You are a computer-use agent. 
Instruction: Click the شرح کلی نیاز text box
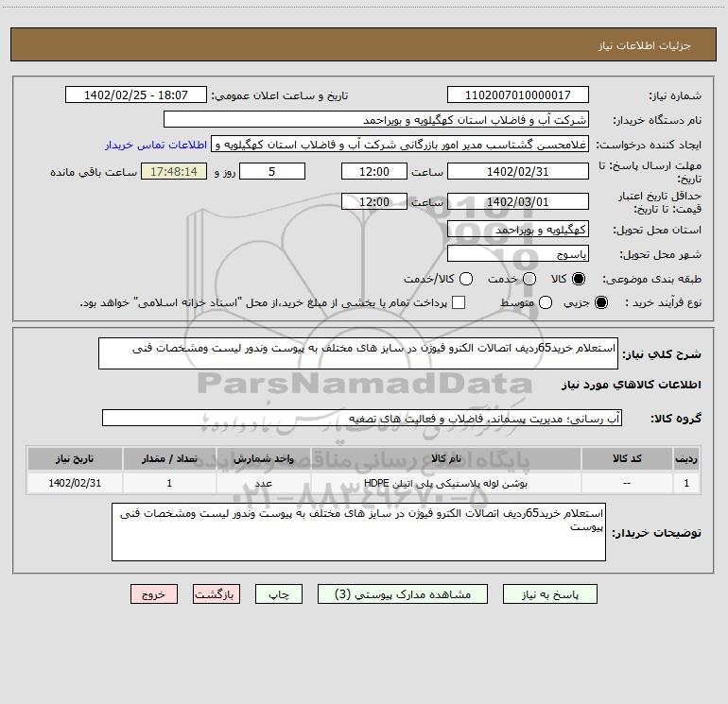click(358, 353)
